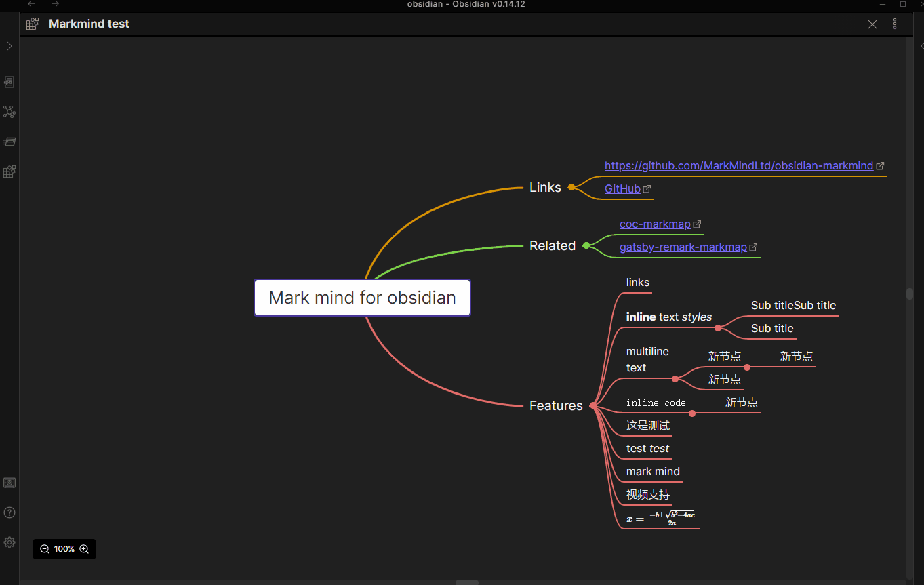Collapse children of the inline code node
Screen dimensions: 924x585
coord(692,413)
